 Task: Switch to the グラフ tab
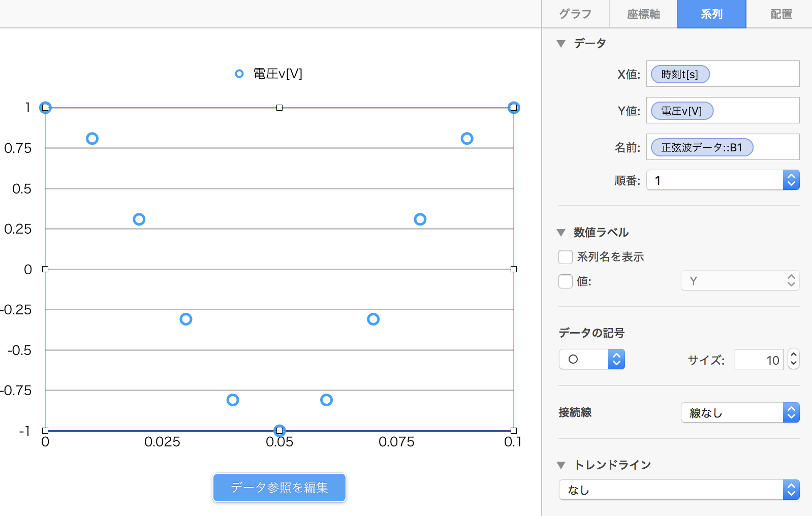575,14
